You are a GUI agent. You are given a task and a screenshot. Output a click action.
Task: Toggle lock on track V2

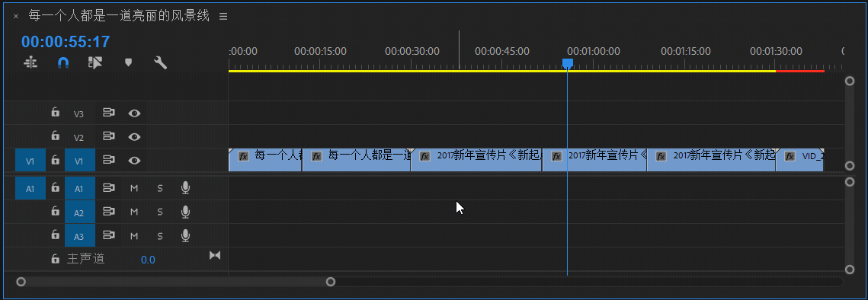pos(55,136)
